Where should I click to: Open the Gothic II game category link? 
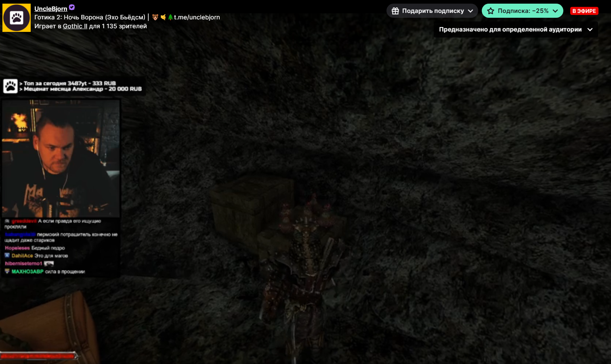pos(75,26)
